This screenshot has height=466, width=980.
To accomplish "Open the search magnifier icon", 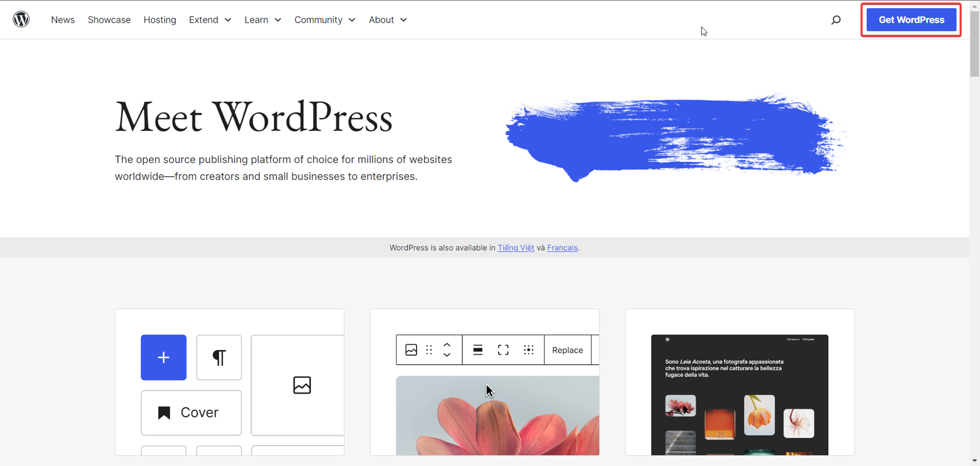I will [x=835, y=20].
